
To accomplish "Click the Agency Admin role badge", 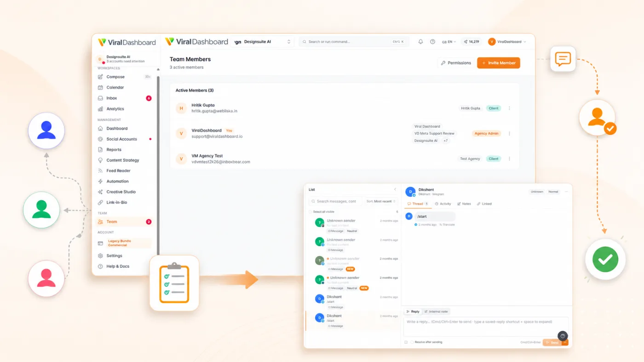I will pyautogui.click(x=486, y=134).
